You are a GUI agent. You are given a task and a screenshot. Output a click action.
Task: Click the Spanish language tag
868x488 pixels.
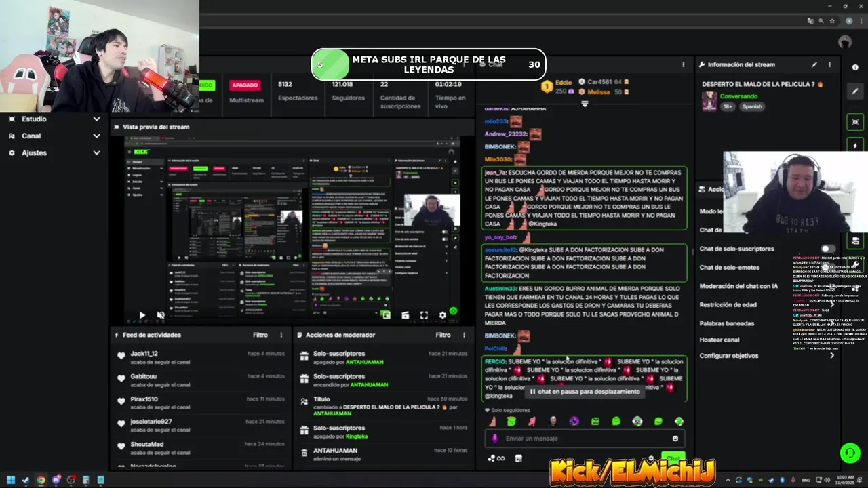(752, 106)
